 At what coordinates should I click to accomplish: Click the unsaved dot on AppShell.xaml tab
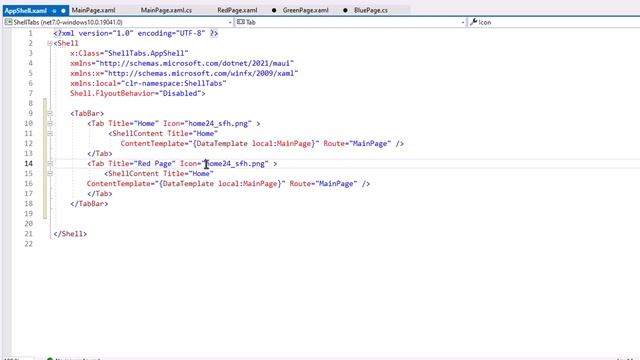tap(63, 11)
